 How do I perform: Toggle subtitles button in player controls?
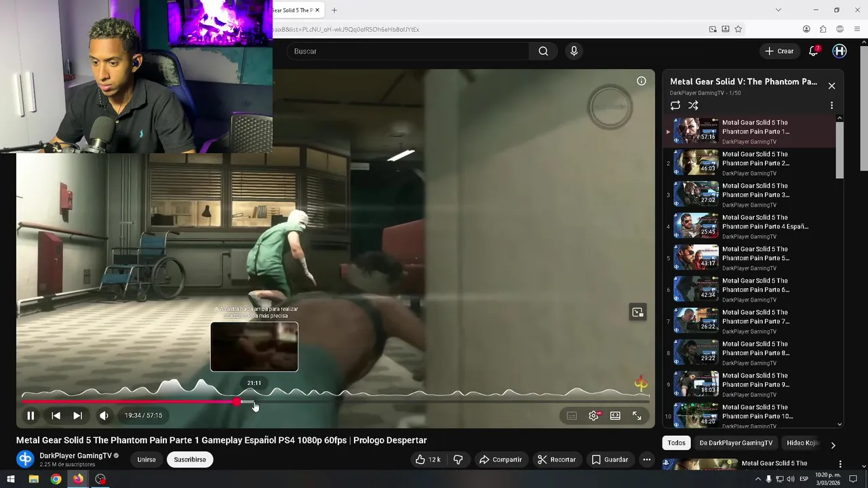pyautogui.click(x=572, y=415)
